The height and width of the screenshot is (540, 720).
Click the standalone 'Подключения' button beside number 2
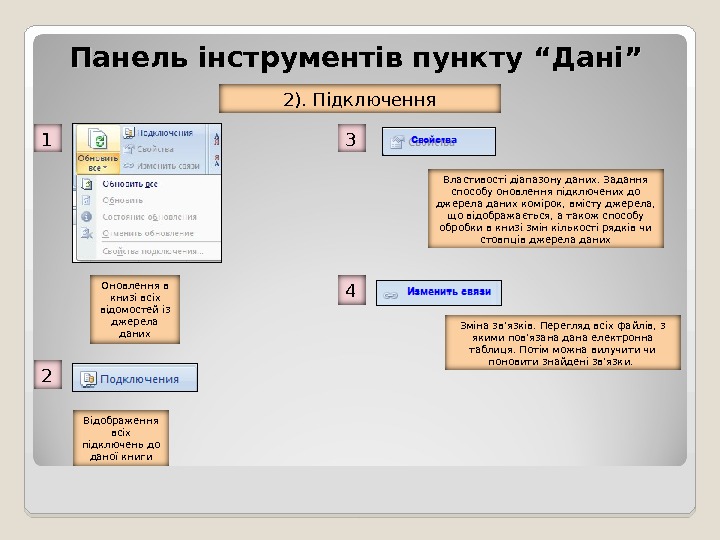click(x=135, y=377)
